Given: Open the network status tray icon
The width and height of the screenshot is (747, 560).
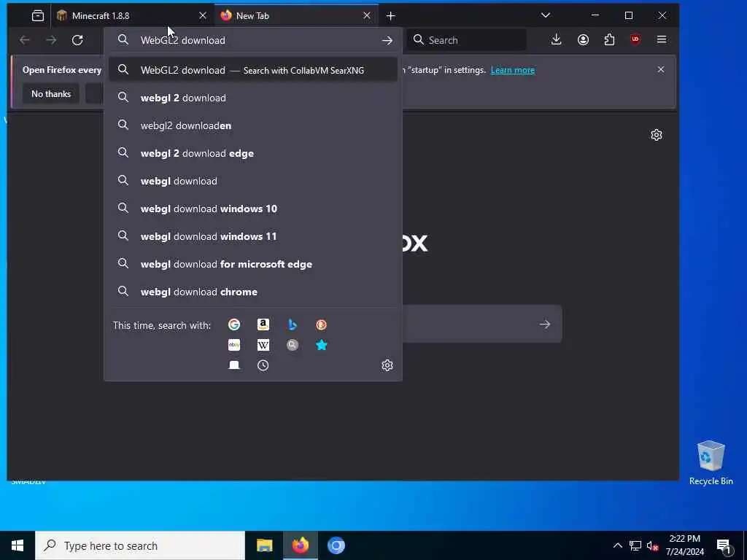Looking at the screenshot, I should (635, 545).
